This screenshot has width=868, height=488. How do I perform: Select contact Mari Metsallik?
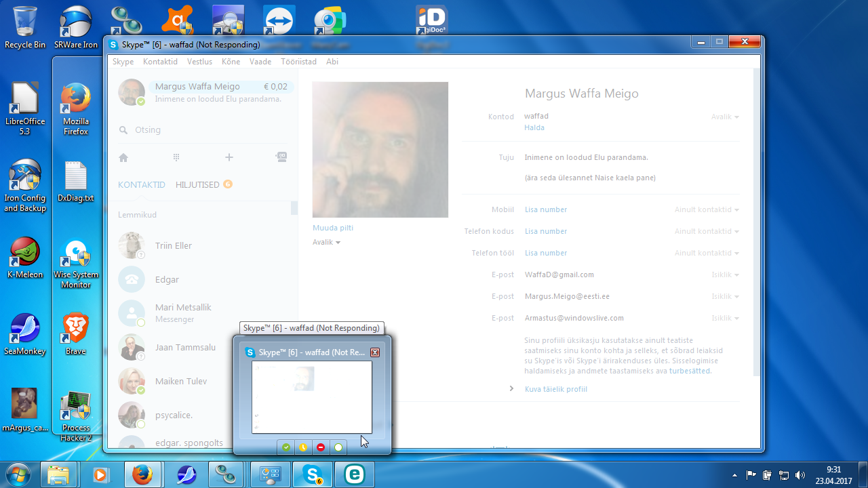[x=203, y=313]
